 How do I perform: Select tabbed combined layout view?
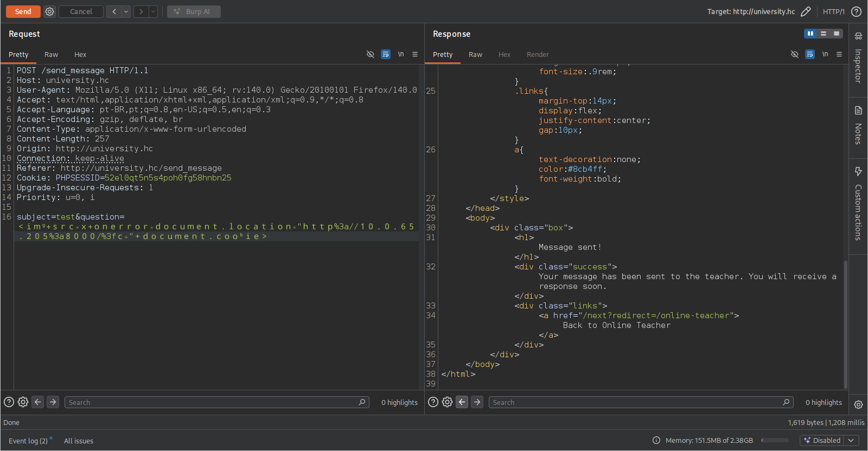(837, 34)
